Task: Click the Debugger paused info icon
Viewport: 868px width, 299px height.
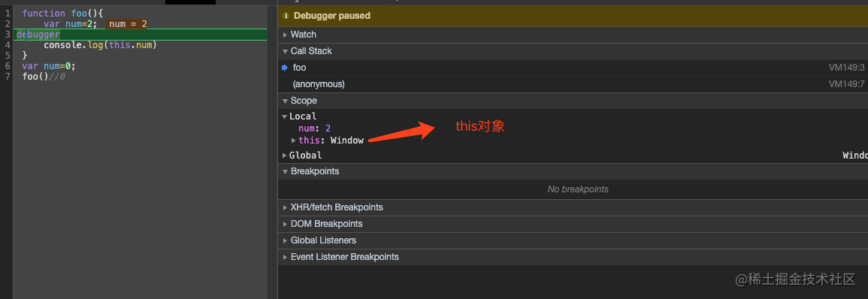Action: [286, 16]
